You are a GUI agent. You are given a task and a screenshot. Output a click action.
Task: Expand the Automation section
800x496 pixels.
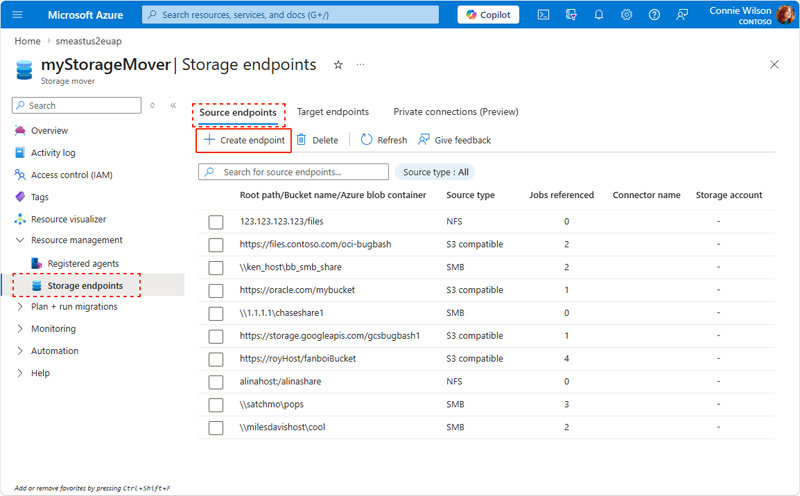pyautogui.click(x=20, y=351)
